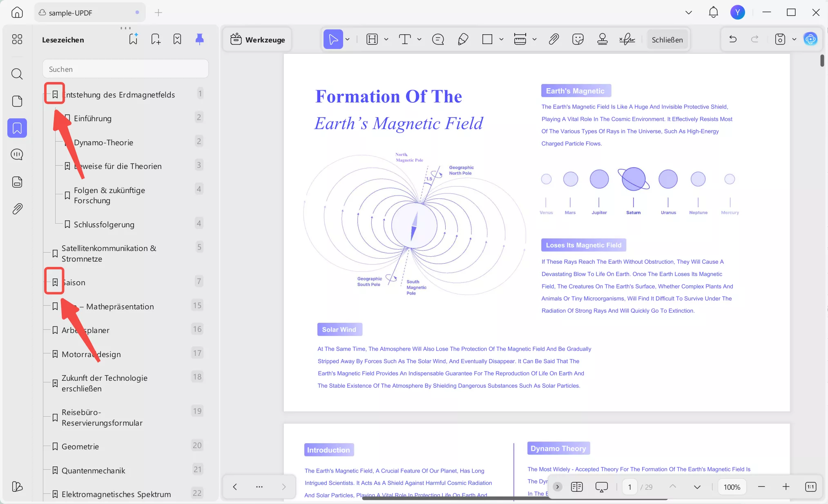Open the zoom level 100% dropdown
Image resolution: width=828 pixels, height=504 pixels.
(732, 487)
